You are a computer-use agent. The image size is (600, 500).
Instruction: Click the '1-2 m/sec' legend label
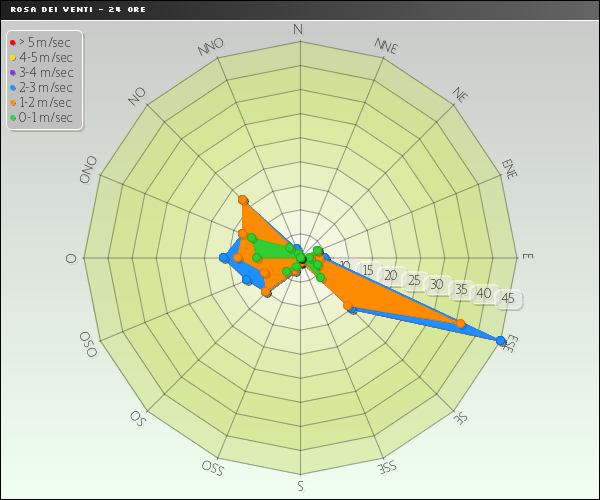[x=45, y=102]
